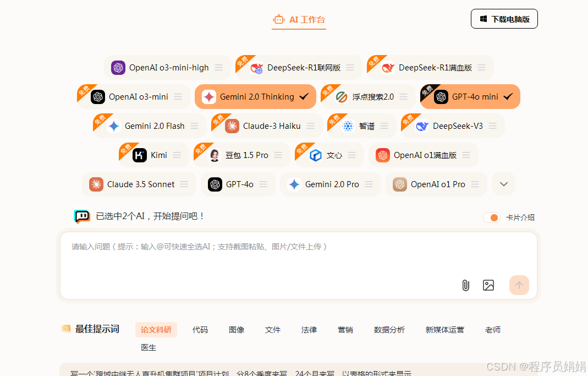Image resolution: width=588 pixels, height=376 pixels.
Task: Click the Gemini 2.0 Flash star icon
Action: [114, 126]
